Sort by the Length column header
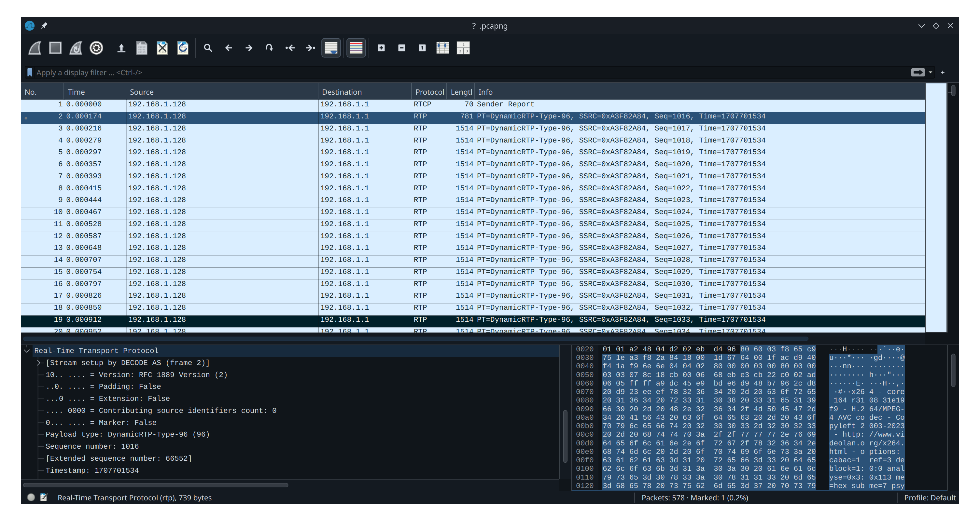The height and width of the screenshot is (529, 980). (x=461, y=92)
